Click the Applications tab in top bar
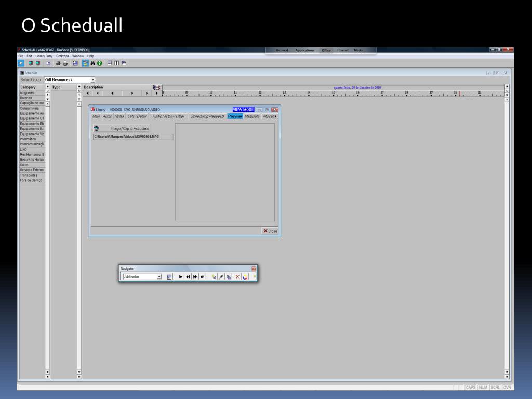The height and width of the screenshot is (399, 532). point(304,50)
